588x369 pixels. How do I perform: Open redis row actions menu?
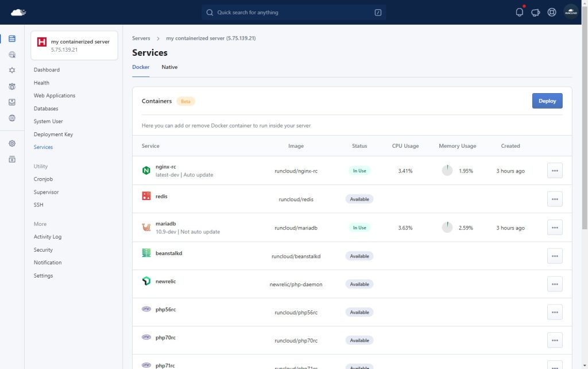pyautogui.click(x=555, y=199)
